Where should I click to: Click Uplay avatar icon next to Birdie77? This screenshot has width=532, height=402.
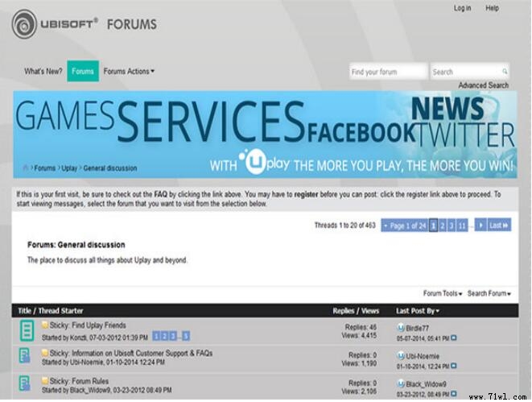point(400,328)
